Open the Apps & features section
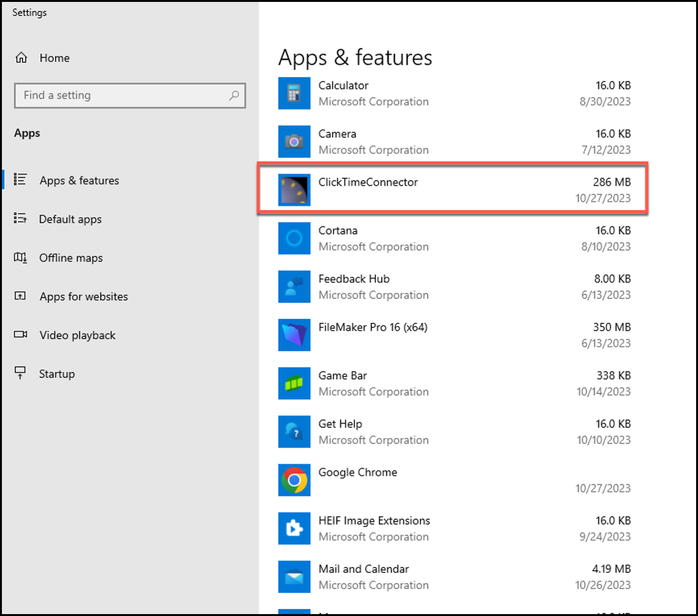698x616 pixels. click(x=79, y=181)
